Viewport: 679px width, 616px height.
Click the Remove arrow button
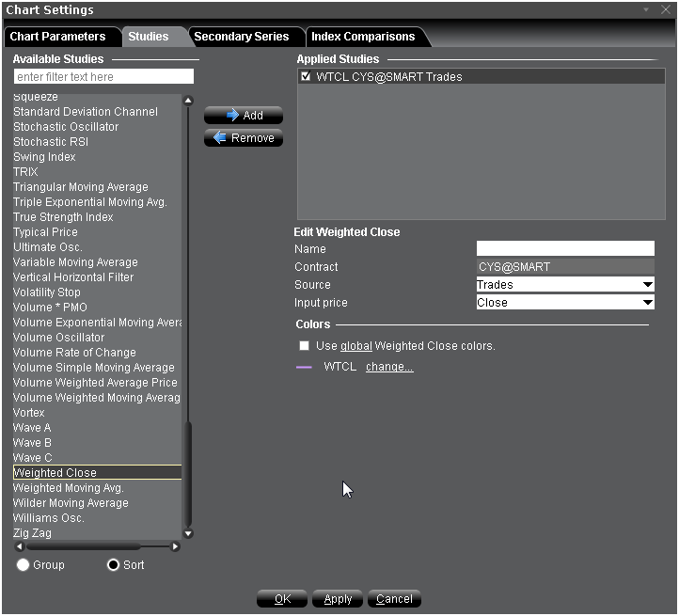point(244,138)
